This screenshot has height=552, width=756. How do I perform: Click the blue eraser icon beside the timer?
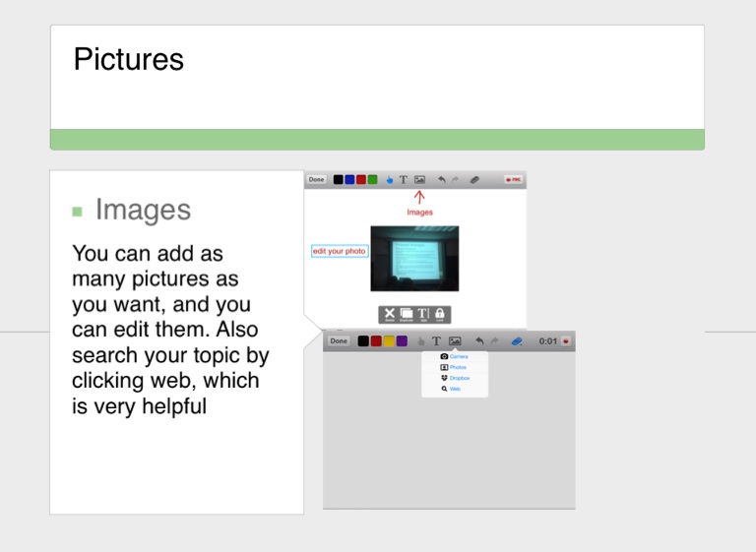(517, 341)
